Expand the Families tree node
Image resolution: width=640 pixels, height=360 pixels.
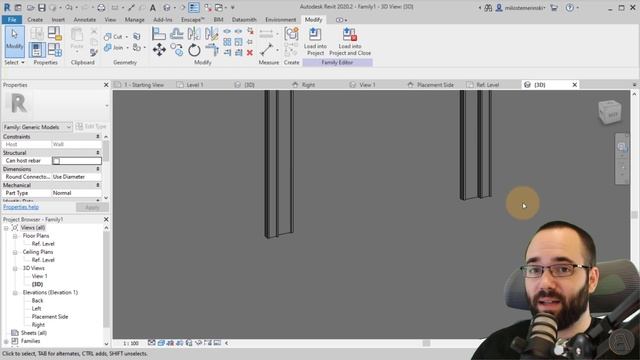pyautogui.click(x=6, y=341)
